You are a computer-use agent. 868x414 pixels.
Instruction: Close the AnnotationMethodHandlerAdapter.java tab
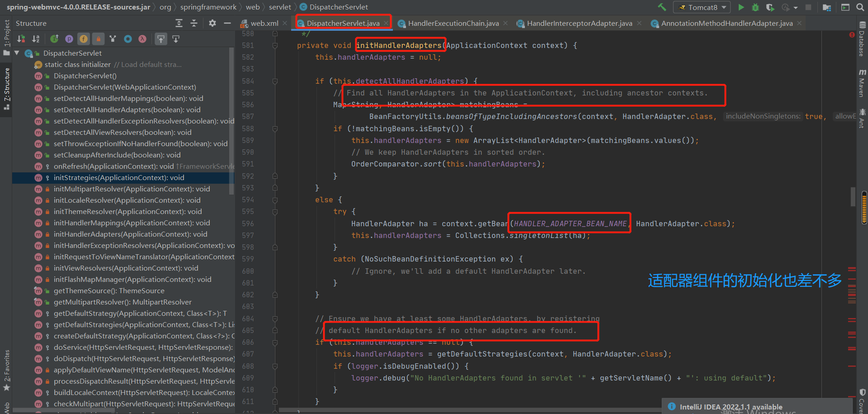coord(799,23)
